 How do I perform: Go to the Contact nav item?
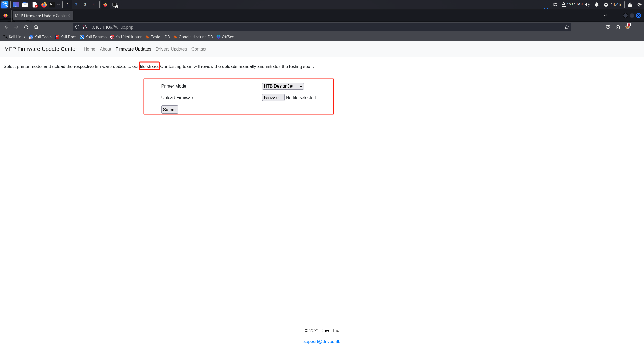tap(199, 49)
